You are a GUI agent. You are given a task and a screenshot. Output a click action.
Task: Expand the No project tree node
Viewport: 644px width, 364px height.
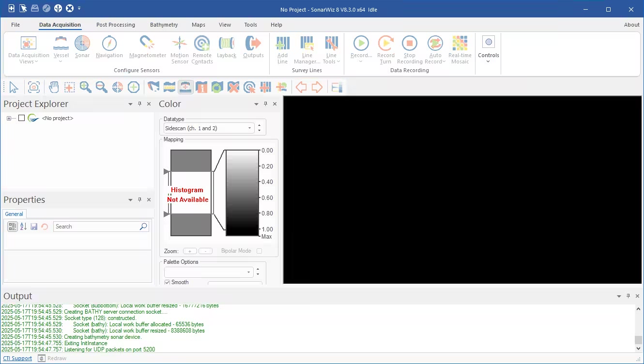pyautogui.click(x=9, y=119)
